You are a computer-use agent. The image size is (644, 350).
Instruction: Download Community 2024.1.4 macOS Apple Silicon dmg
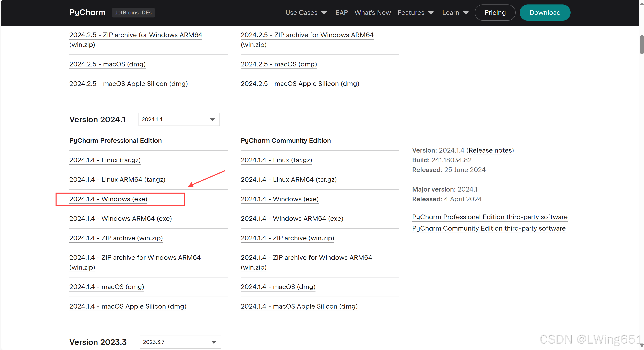tap(299, 306)
